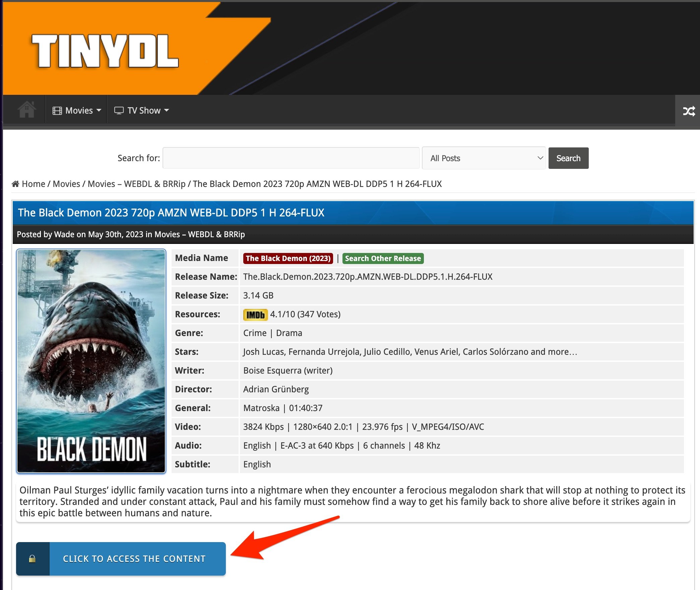700x590 pixels.
Task: Click the stars list starting Josh Lucas
Action: point(410,352)
